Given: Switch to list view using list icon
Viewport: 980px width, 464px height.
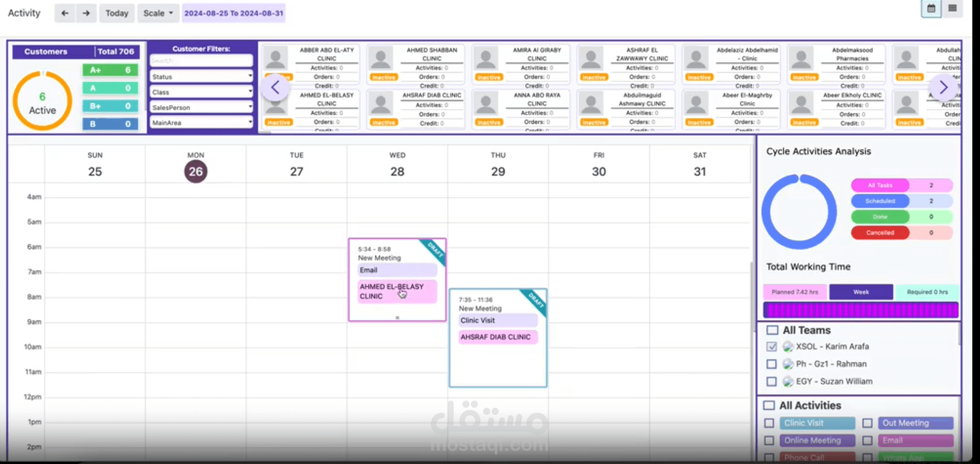Looking at the screenshot, I should [x=952, y=8].
